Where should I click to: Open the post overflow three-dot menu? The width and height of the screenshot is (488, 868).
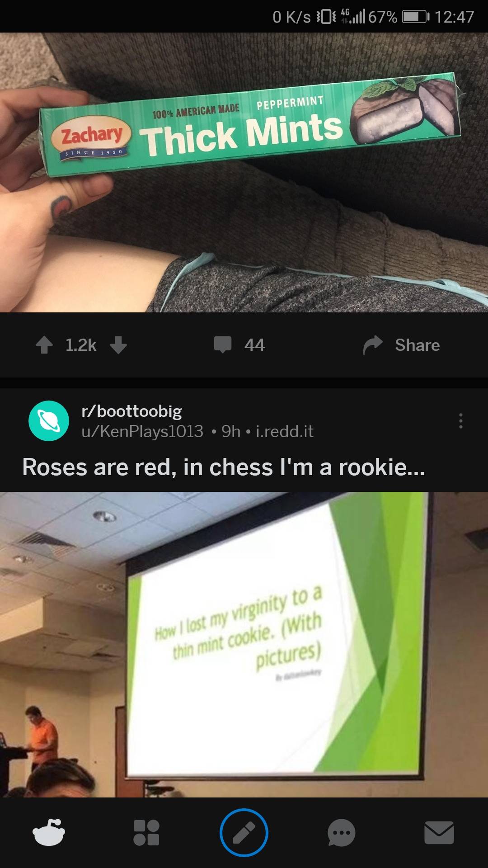coord(460,421)
